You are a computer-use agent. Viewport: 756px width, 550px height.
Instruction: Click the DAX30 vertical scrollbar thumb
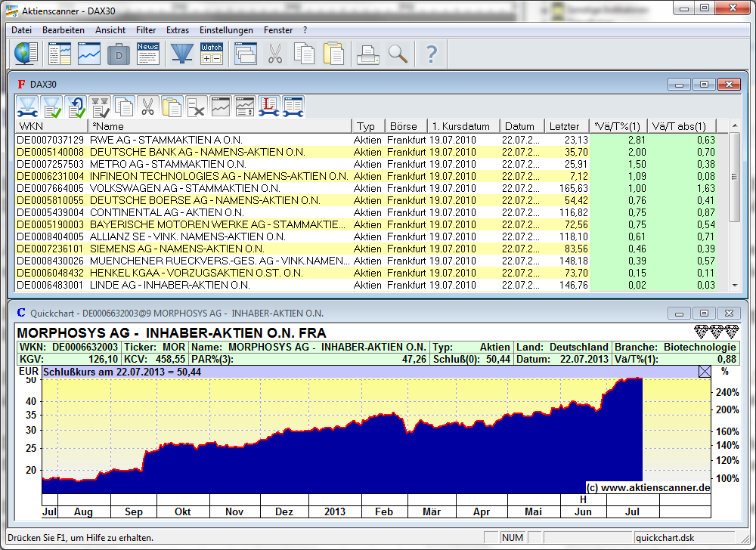tap(735, 177)
